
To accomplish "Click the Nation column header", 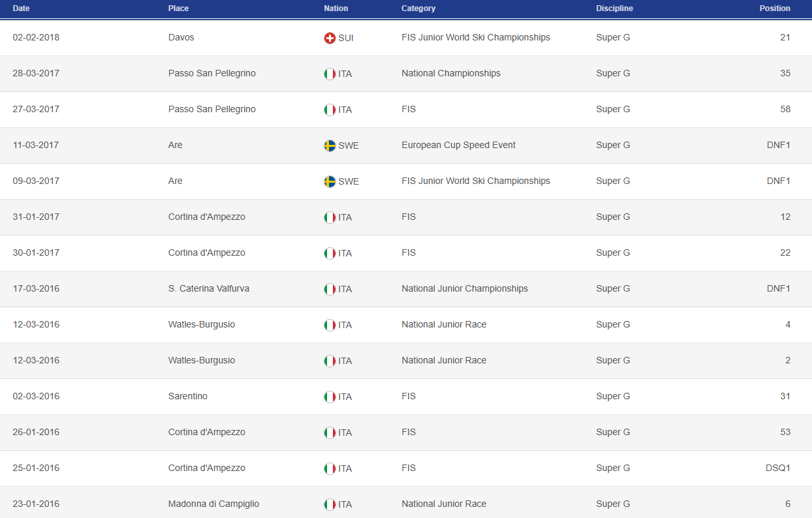I will [x=336, y=8].
